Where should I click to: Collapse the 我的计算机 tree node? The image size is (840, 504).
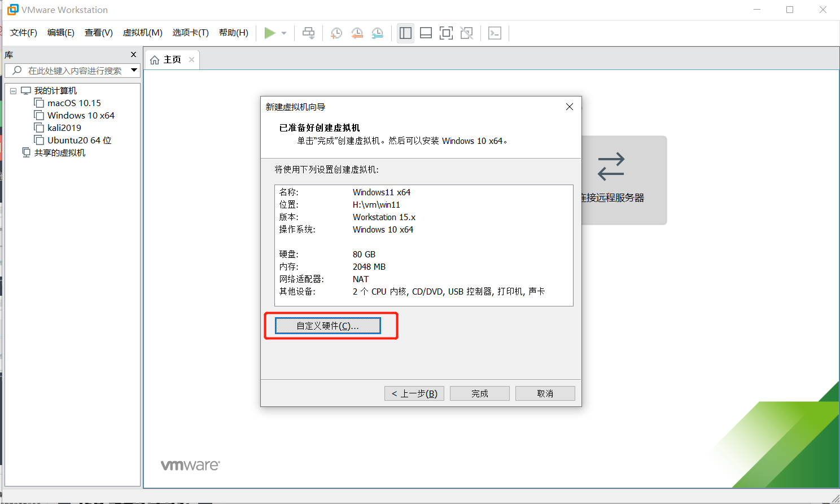pyautogui.click(x=13, y=91)
